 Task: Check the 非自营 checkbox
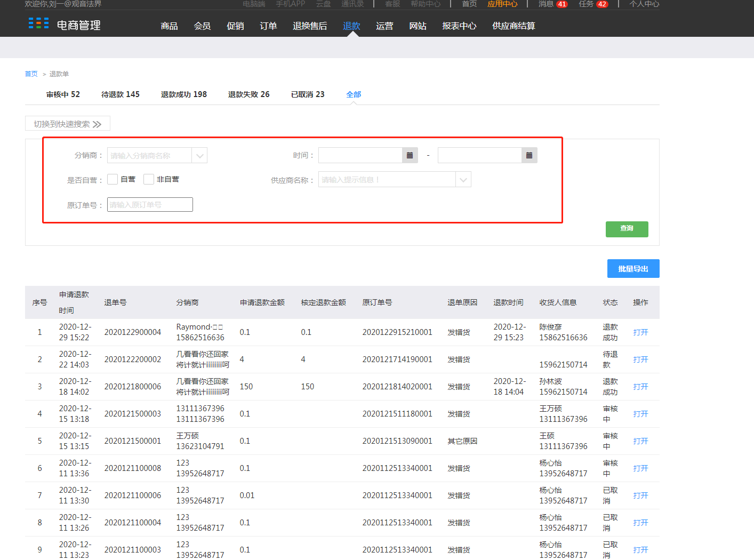149,179
